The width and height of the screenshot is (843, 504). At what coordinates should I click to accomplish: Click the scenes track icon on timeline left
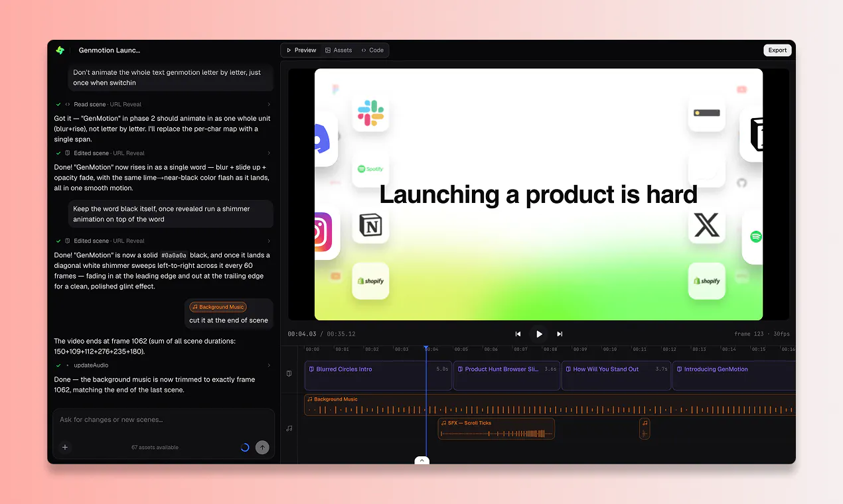[x=289, y=374]
